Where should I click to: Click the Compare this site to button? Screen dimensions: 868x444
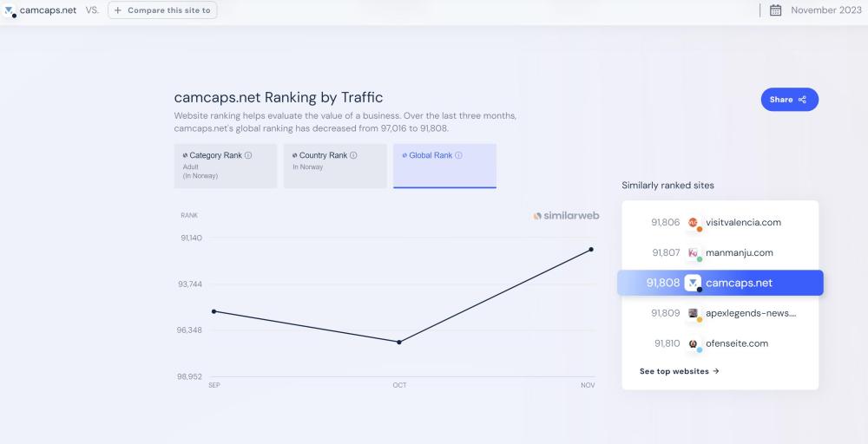coord(162,10)
